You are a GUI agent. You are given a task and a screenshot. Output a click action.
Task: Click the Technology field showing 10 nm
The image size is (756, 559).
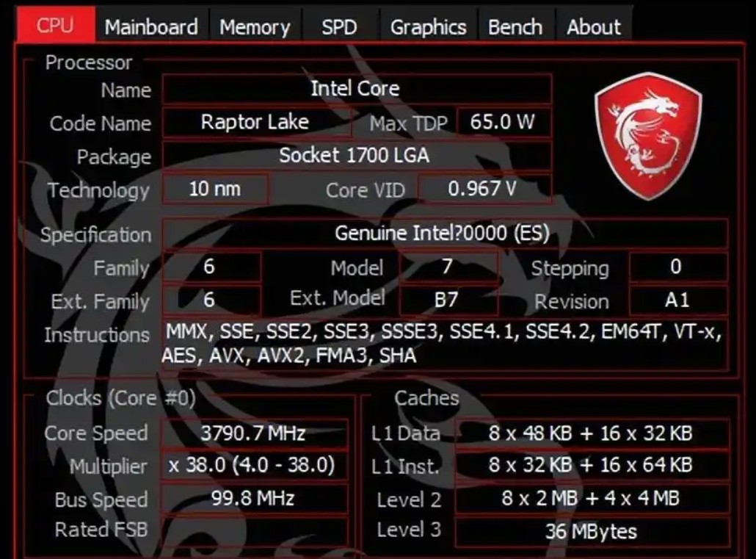[x=215, y=189]
